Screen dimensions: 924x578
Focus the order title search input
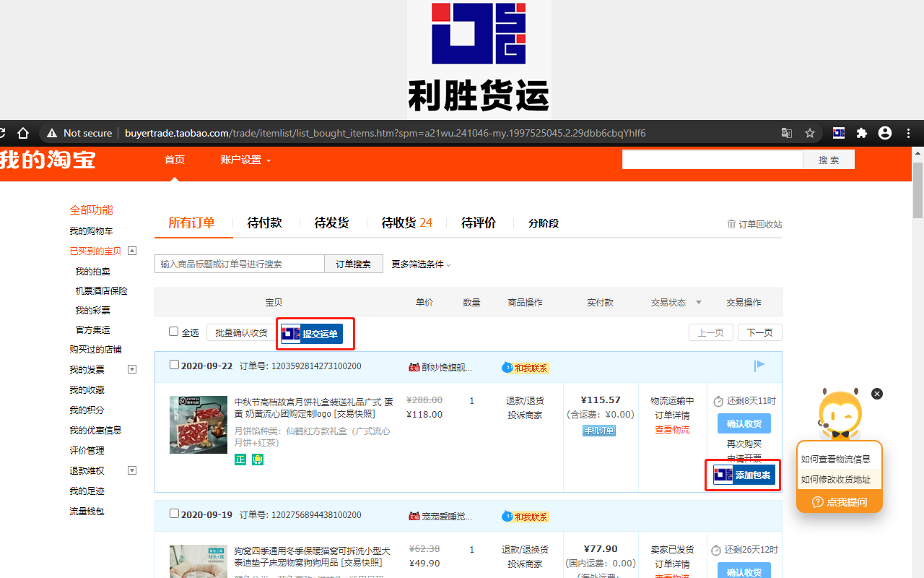pyautogui.click(x=240, y=264)
